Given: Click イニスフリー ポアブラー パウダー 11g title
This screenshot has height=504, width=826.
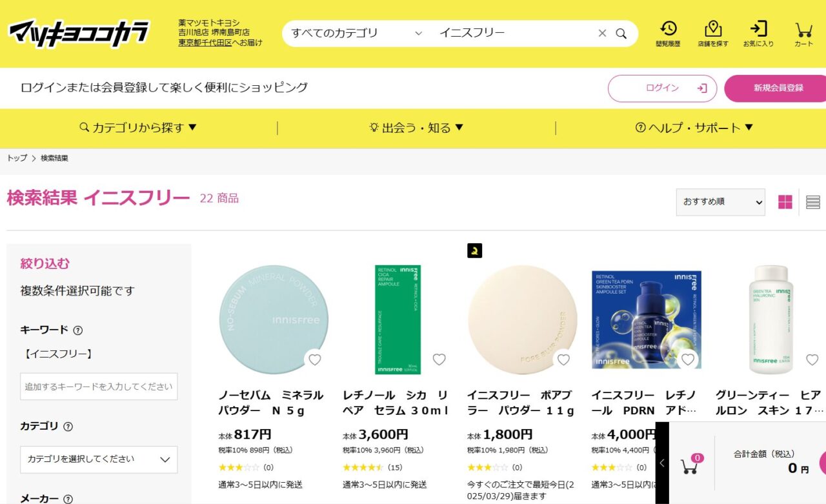Looking at the screenshot, I should coord(520,403).
